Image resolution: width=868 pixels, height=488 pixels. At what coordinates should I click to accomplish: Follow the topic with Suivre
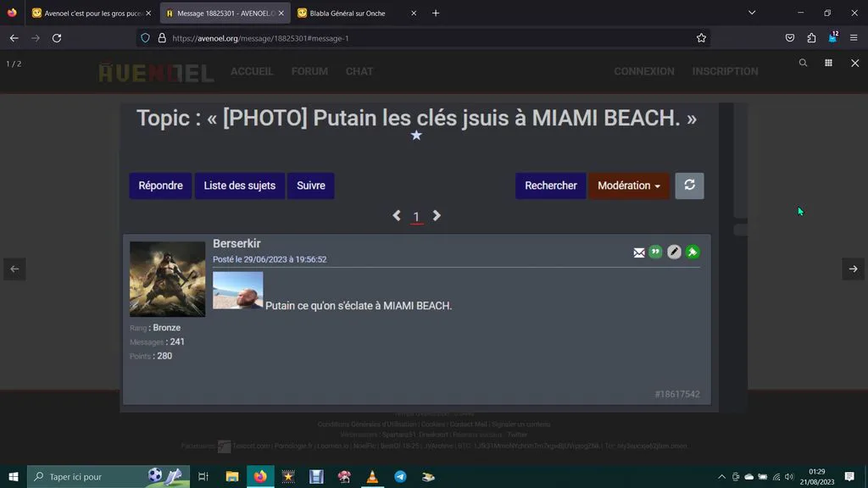(310, 186)
